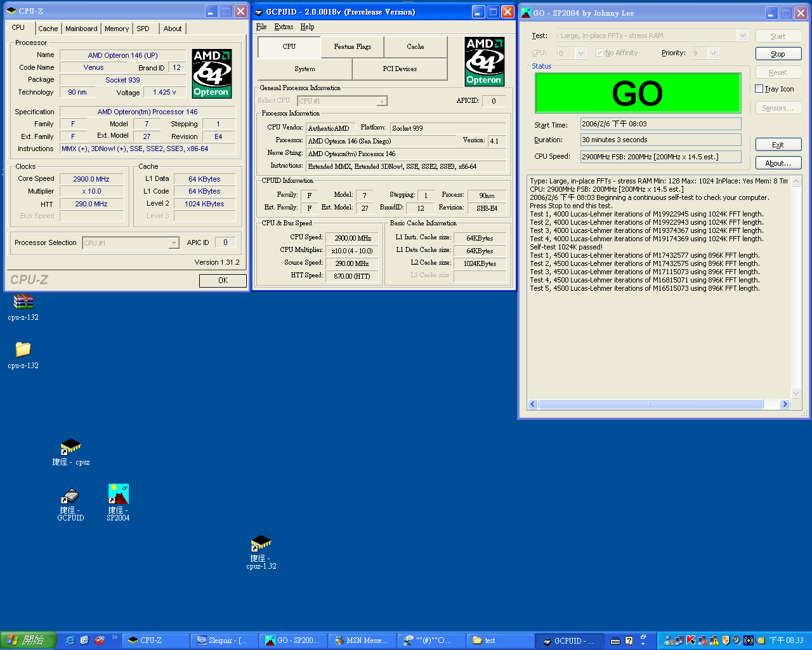Launch the GCPUID desktop shortcut
This screenshot has height=650, width=812.
70,496
